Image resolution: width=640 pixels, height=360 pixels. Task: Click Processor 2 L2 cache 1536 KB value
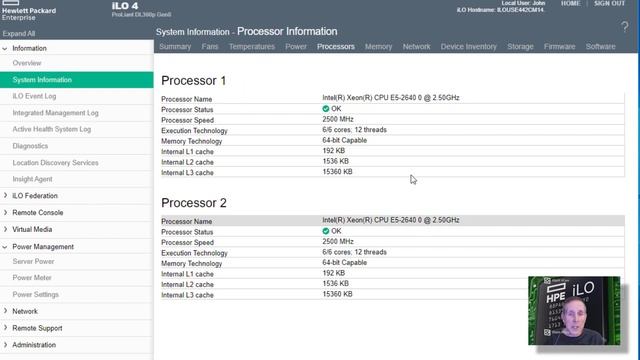click(x=336, y=284)
